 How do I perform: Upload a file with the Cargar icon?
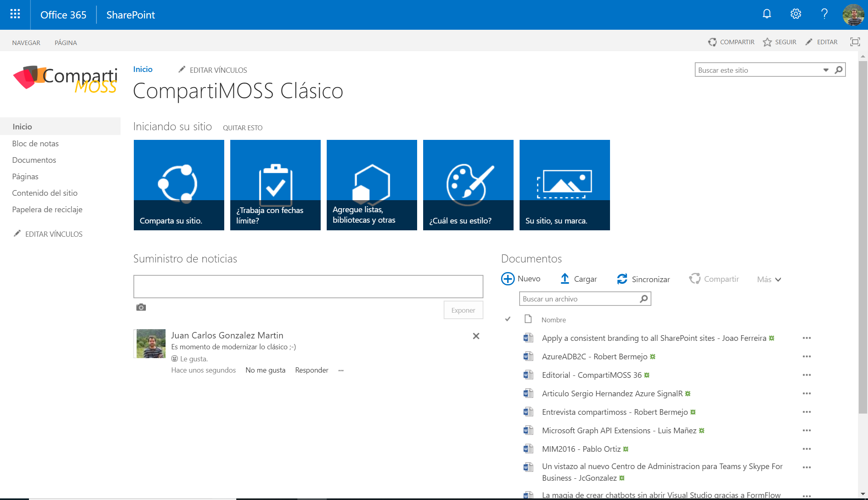[x=565, y=279]
